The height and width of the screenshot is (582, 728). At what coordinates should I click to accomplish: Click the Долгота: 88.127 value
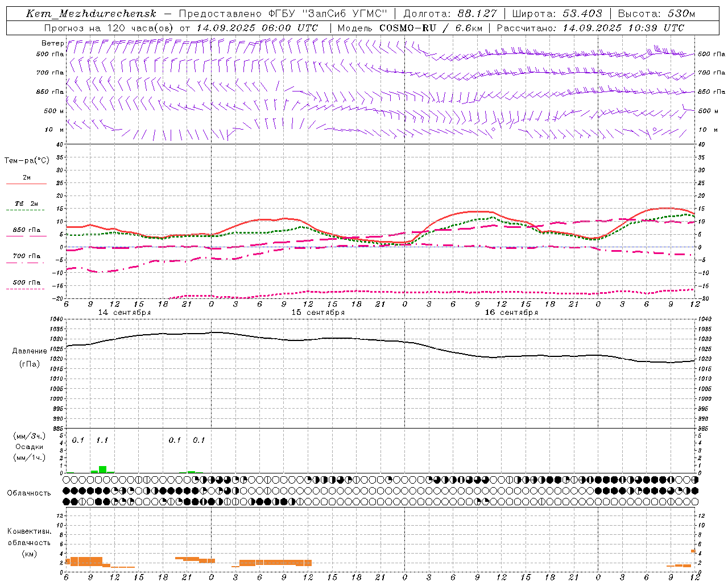(450, 14)
